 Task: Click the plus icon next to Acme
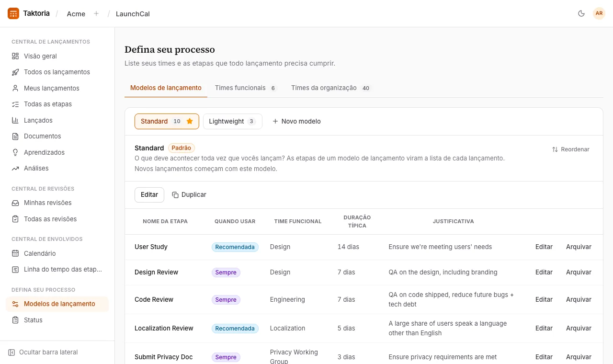pyautogui.click(x=96, y=13)
